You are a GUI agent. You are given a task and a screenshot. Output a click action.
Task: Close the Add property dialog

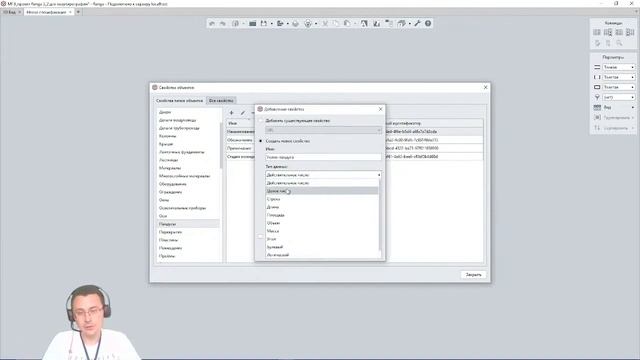380,109
